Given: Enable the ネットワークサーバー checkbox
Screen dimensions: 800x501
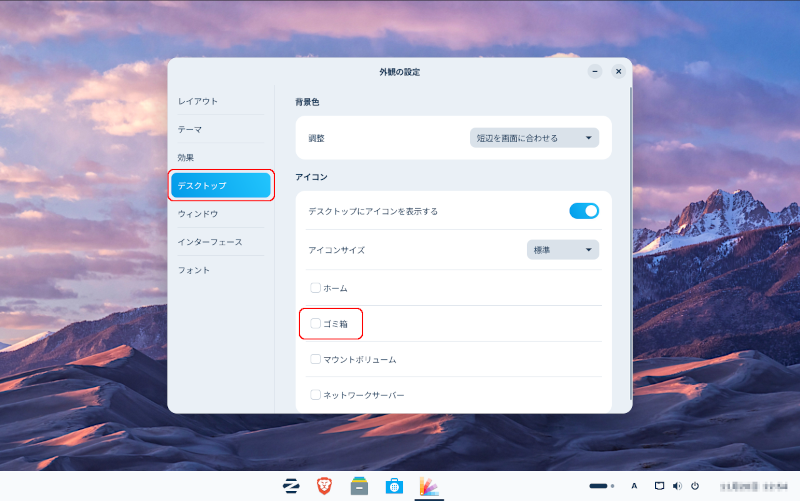Looking at the screenshot, I should [x=315, y=395].
